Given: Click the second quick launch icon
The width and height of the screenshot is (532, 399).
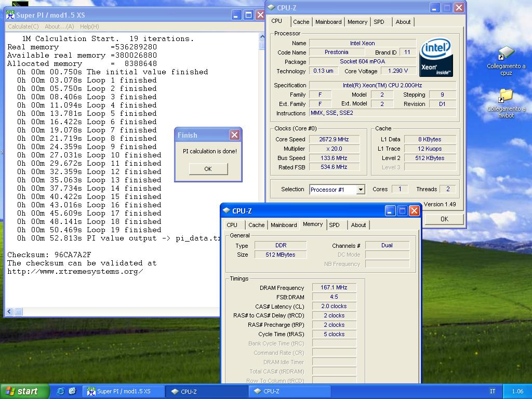Looking at the screenshot, I should click(x=72, y=391).
